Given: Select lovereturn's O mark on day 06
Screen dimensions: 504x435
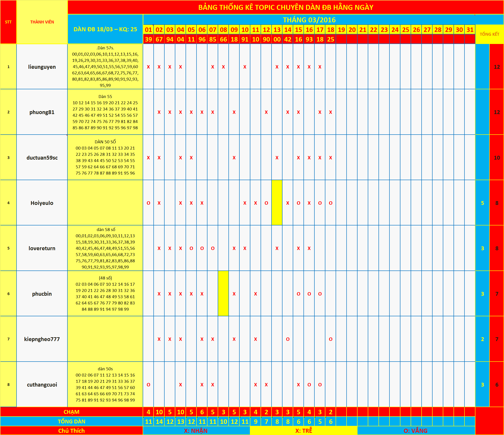Looking at the screenshot, I should click(x=202, y=248).
